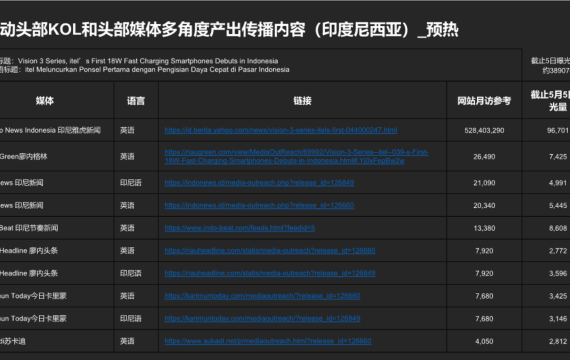Click the Vision 3 Series headline text
Viewport: 570px width, 360px height.
click(x=148, y=61)
